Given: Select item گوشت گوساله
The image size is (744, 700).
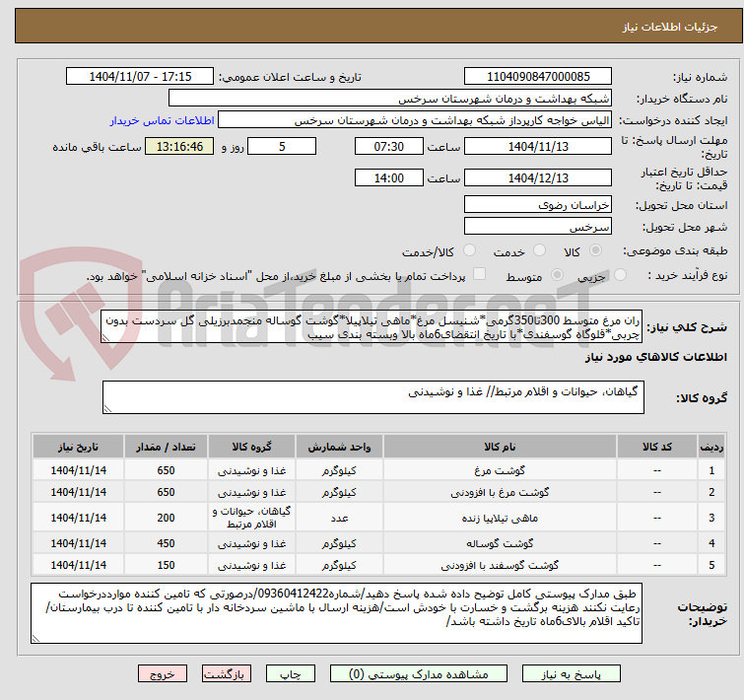Looking at the screenshot, I should click(x=500, y=543).
